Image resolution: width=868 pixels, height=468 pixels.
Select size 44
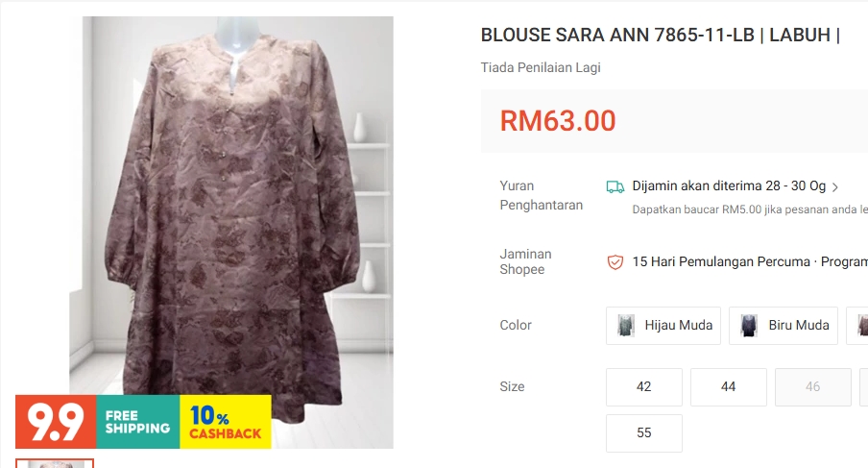pos(729,387)
